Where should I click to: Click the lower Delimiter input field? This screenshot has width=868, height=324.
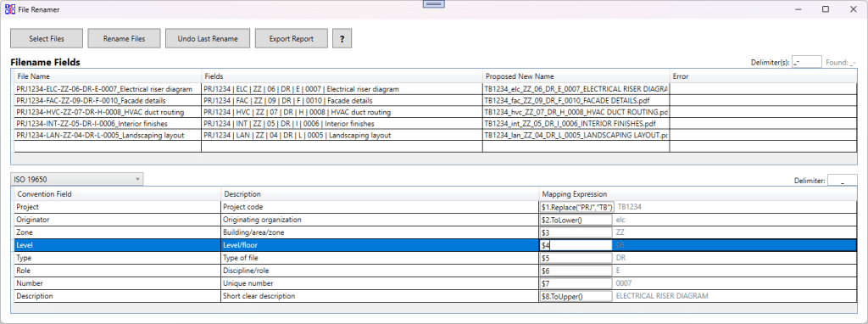point(842,180)
